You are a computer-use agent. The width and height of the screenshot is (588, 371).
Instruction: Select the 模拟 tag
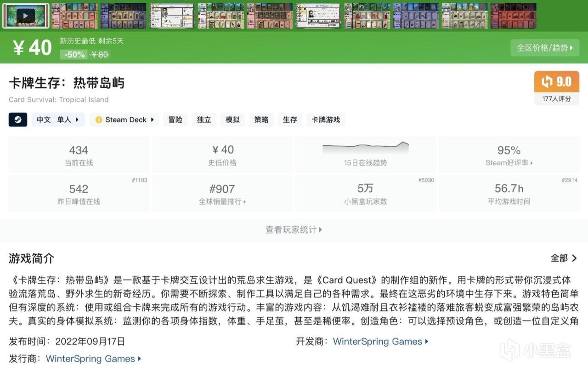(x=232, y=120)
